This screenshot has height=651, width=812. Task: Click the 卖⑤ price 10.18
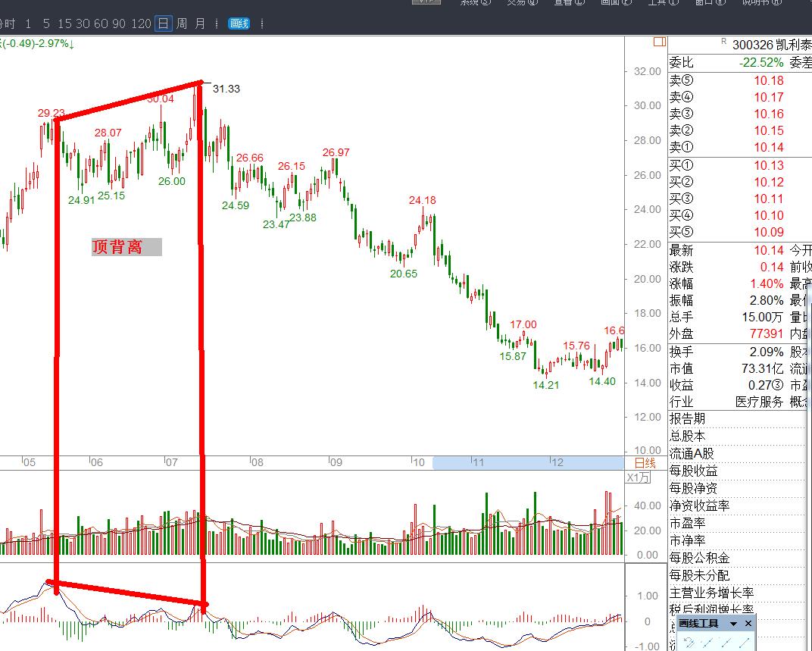click(769, 80)
